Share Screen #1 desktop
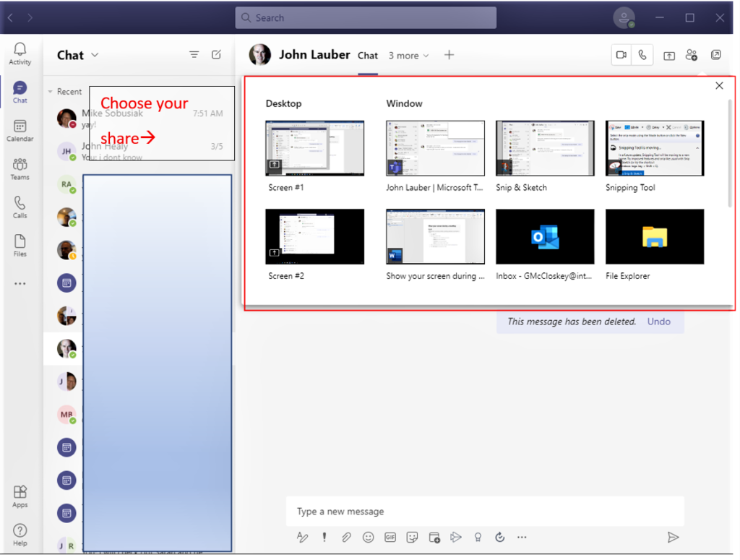This screenshot has width=740, height=560. coord(315,148)
